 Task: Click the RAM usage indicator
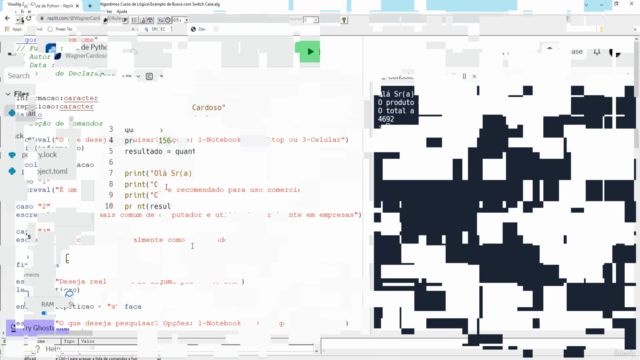click(47, 304)
